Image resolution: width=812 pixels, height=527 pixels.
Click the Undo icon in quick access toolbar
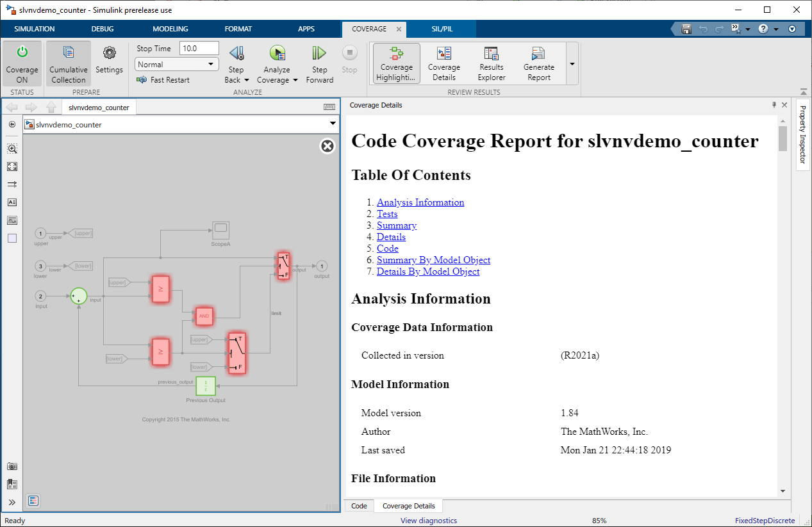coord(703,29)
